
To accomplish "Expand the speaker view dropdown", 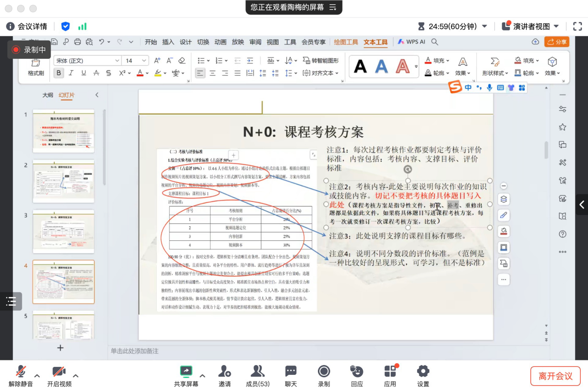I will tap(556, 26).
